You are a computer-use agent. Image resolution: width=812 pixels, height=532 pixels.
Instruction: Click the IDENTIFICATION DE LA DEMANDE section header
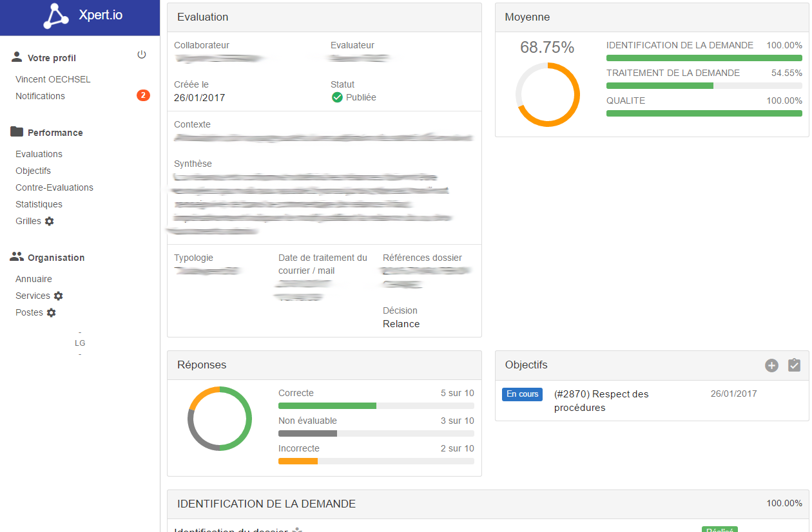click(488, 504)
